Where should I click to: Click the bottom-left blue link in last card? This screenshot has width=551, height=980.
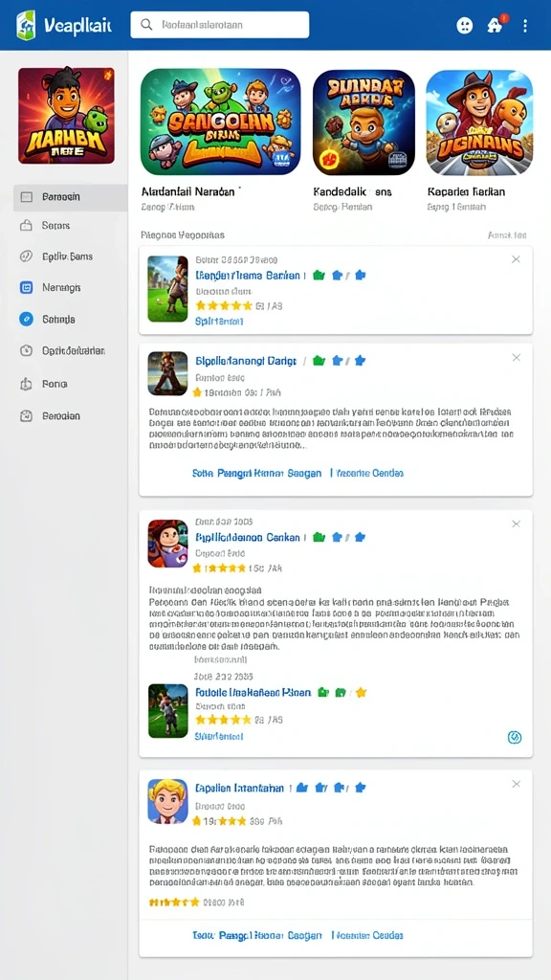coord(256,936)
